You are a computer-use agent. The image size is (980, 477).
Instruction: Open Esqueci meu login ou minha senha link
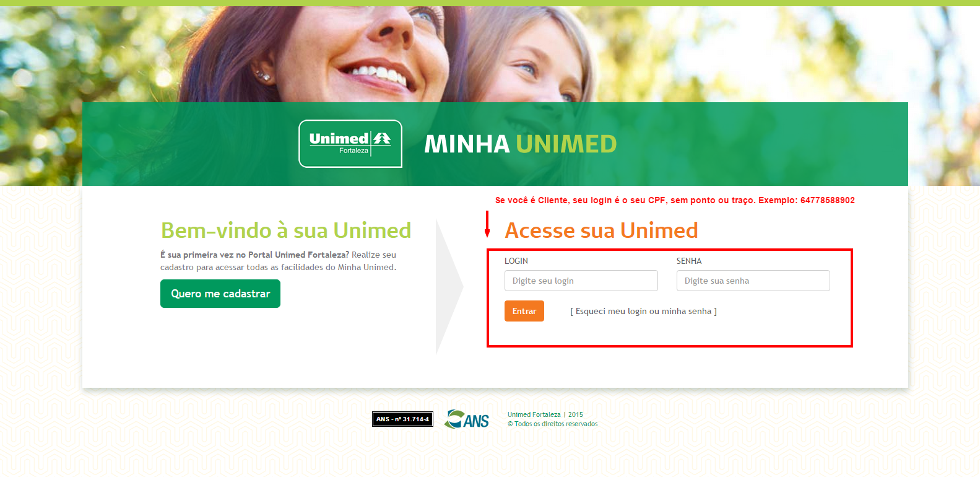(643, 312)
